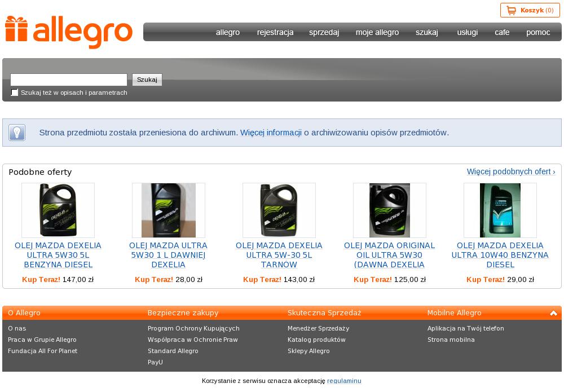Screen dimensions: 564x392
Task: Open Program Ochrony Kupujących link
Action: pyautogui.click(x=193, y=328)
